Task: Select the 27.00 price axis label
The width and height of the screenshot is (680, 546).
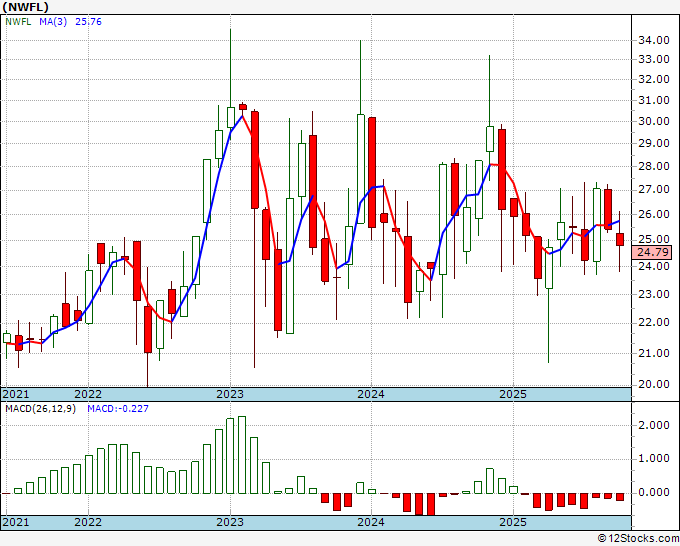Action: (x=654, y=190)
